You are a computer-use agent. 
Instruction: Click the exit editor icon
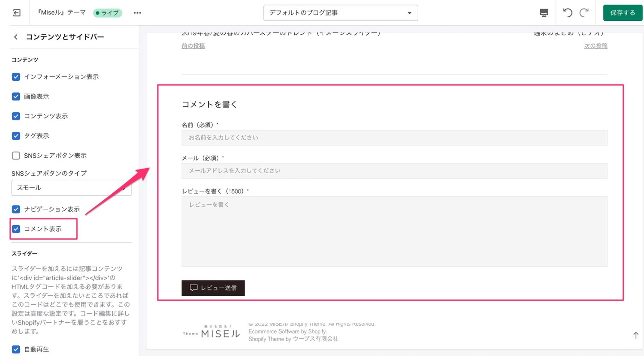point(17,13)
